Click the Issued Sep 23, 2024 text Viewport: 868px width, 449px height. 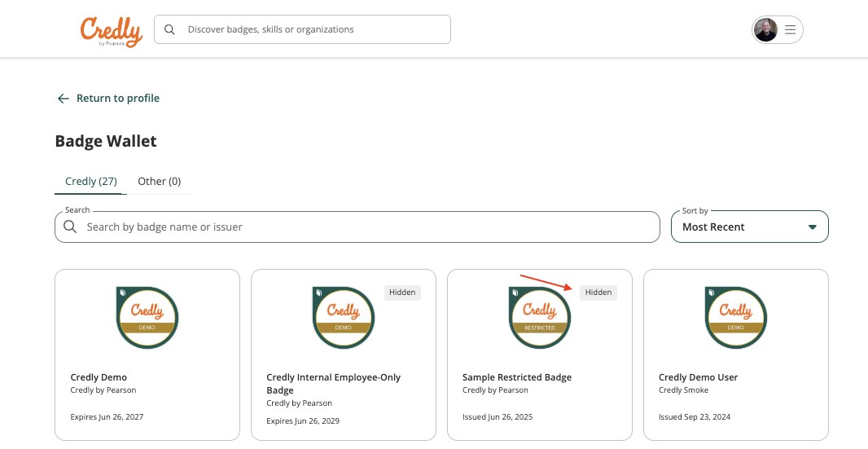[x=695, y=417]
